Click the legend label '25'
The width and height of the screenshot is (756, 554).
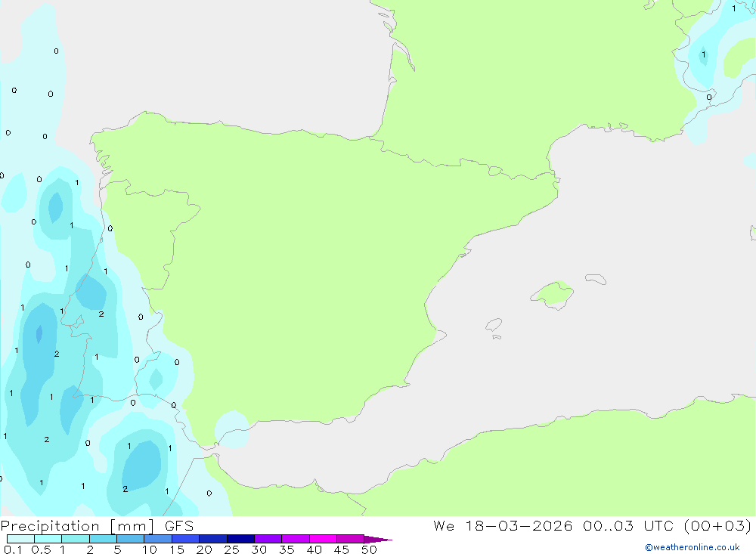coord(231,549)
